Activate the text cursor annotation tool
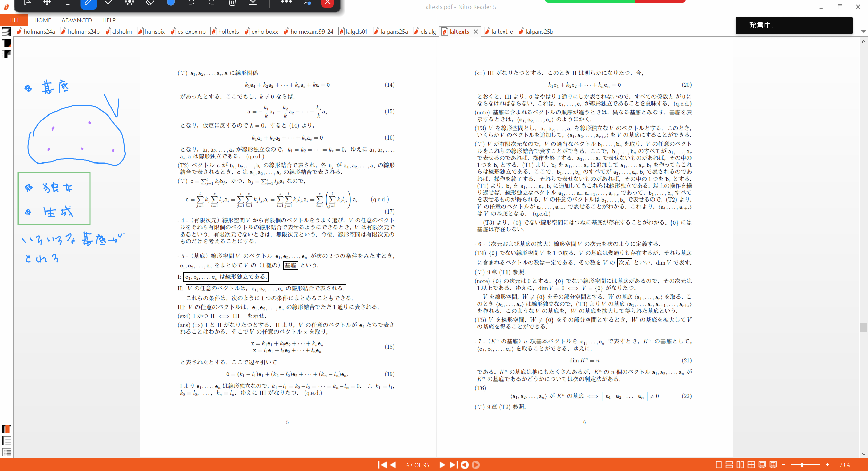Image resolution: width=868 pixels, height=471 pixels. [x=68, y=3]
